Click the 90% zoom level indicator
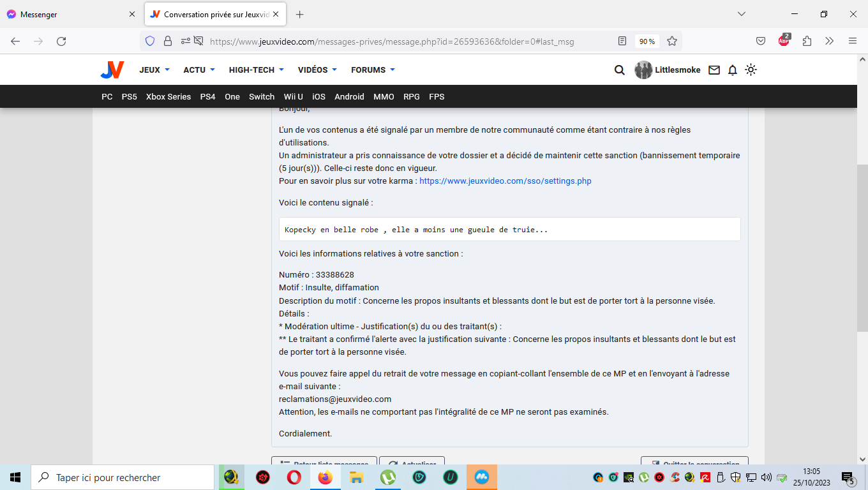Screen dimensions: 868x490 (x=647, y=41)
